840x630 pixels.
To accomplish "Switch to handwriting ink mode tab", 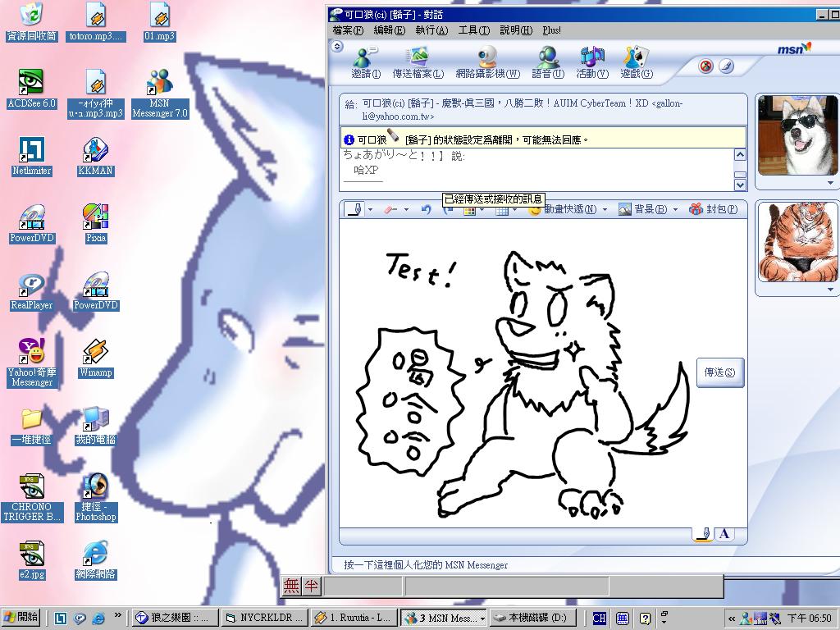I will coord(703,535).
